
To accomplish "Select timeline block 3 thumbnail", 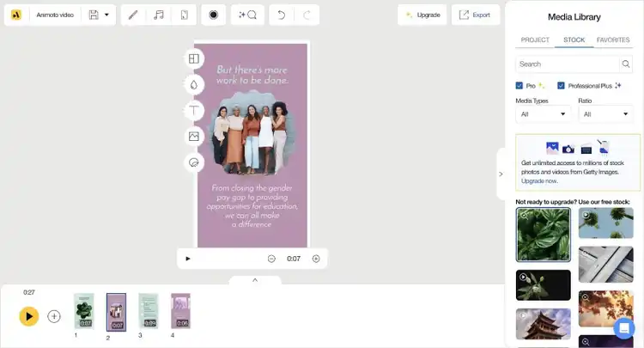I will click(x=149, y=311).
